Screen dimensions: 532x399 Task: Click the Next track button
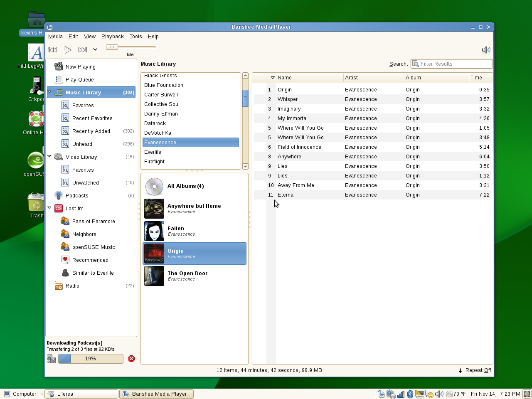tap(83, 50)
